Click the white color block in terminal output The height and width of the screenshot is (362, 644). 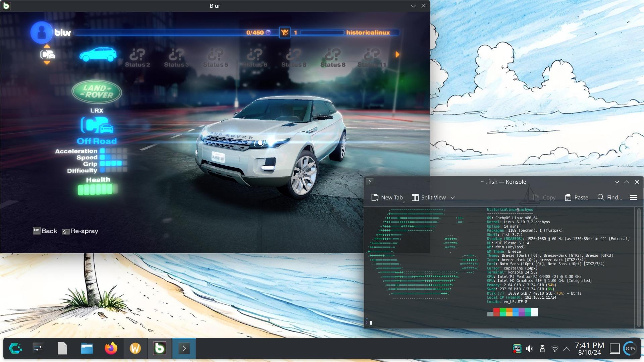tap(534, 312)
